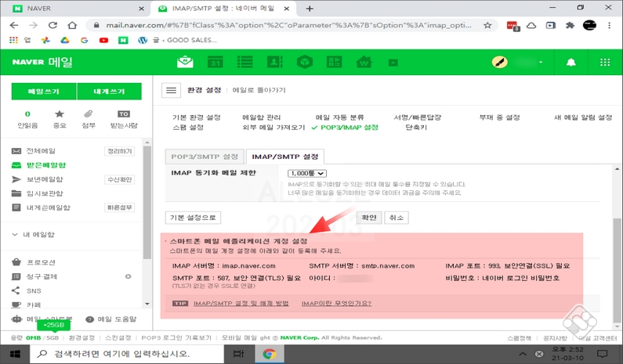Open 부재 중 설정 menu

point(499,117)
